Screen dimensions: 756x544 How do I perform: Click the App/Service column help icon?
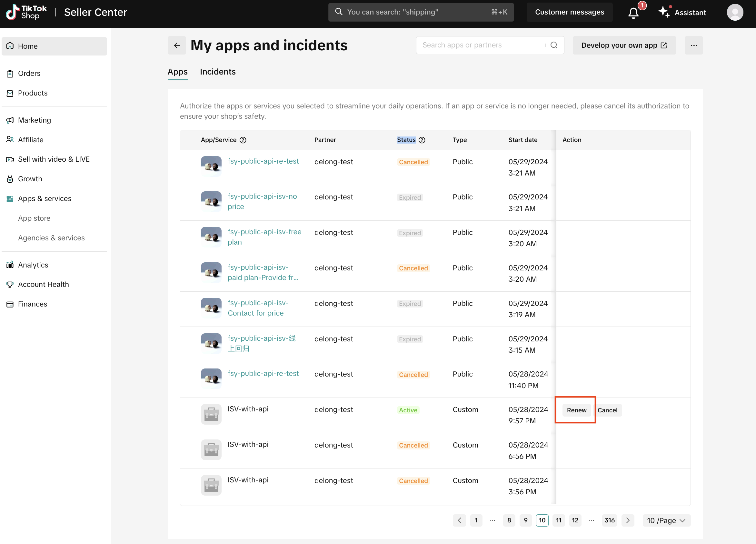tap(243, 140)
